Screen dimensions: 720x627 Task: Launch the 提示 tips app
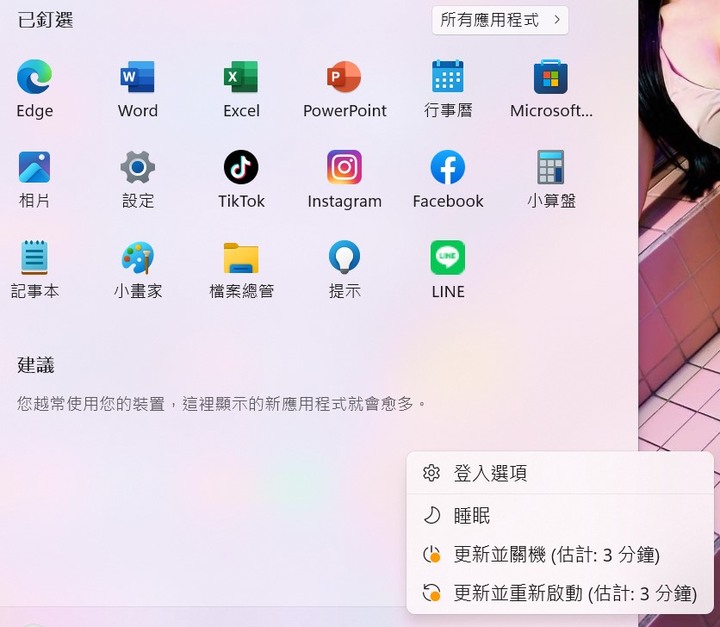tap(344, 257)
